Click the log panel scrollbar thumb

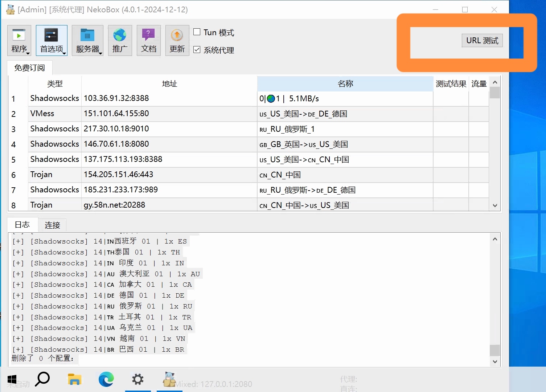[495, 350]
